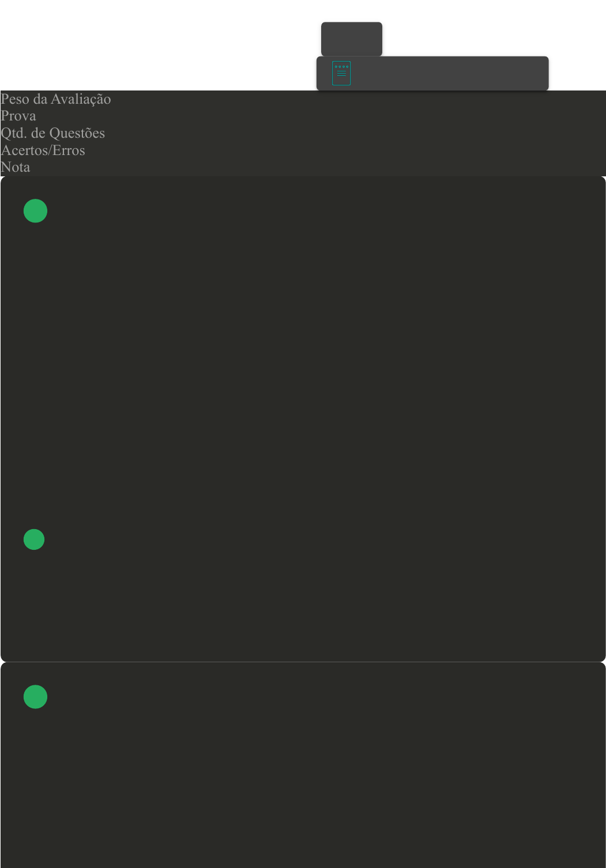Click the empty area right of the bottom green circle

tap(323, 697)
